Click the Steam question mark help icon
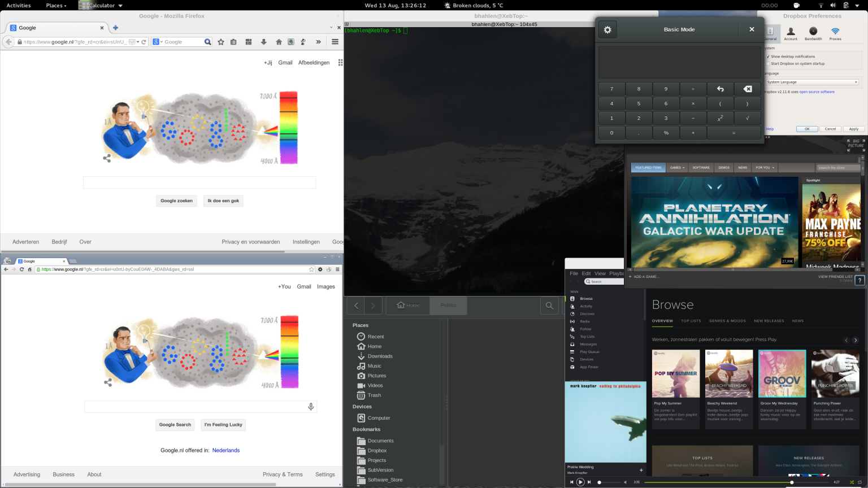868x488 pixels. pyautogui.click(x=860, y=280)
